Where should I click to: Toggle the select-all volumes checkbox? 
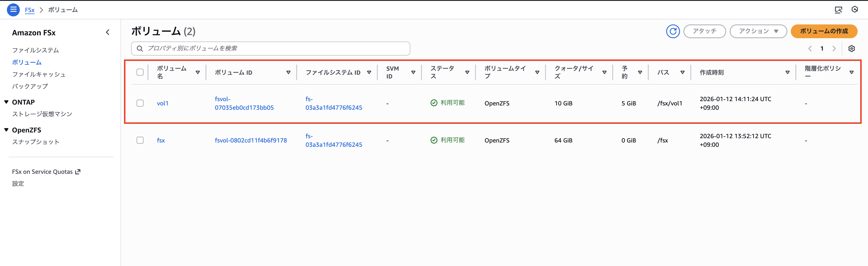point(140,72)
